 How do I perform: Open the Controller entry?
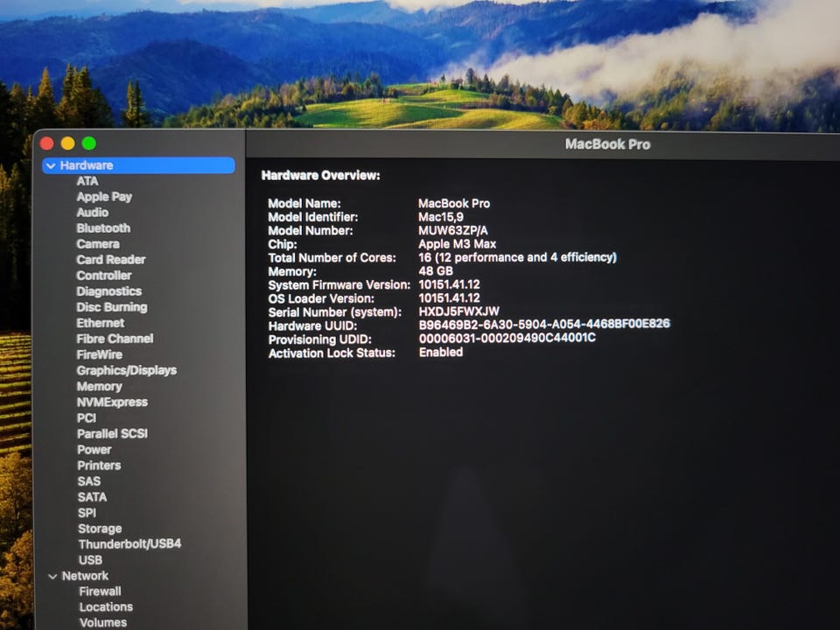point(104,276)
